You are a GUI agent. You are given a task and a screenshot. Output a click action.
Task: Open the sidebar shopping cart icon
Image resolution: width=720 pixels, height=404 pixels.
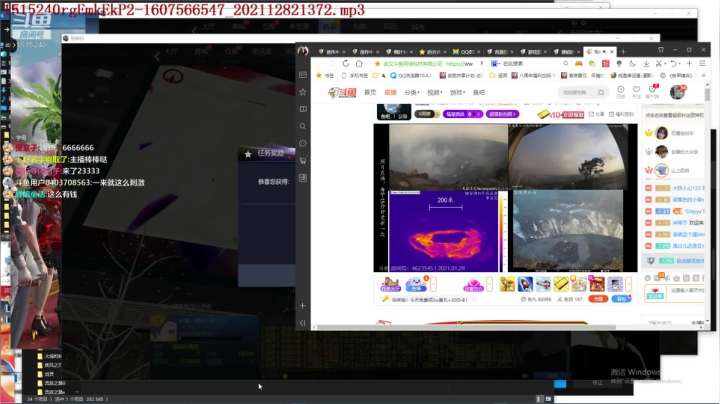pos(303,161)
